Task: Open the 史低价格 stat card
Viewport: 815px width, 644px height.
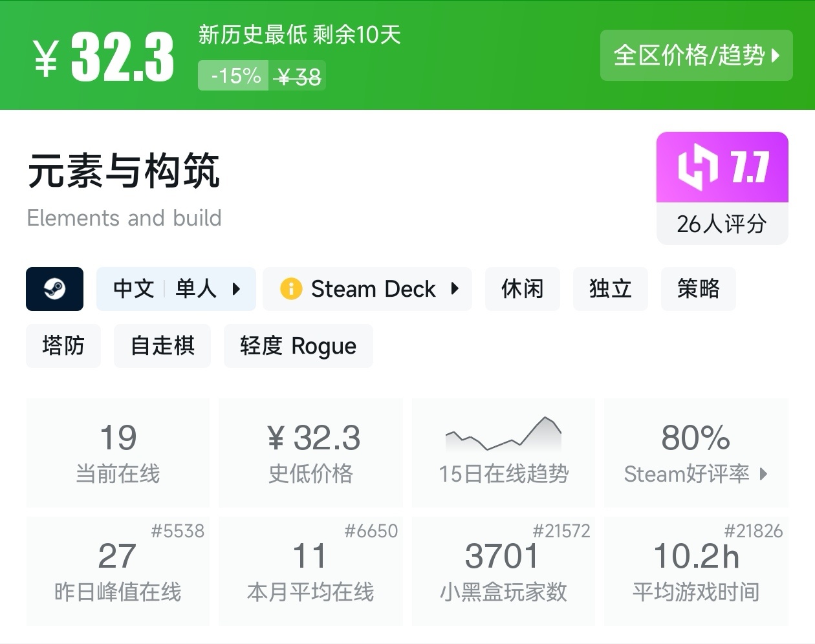Action: [310, 452]
